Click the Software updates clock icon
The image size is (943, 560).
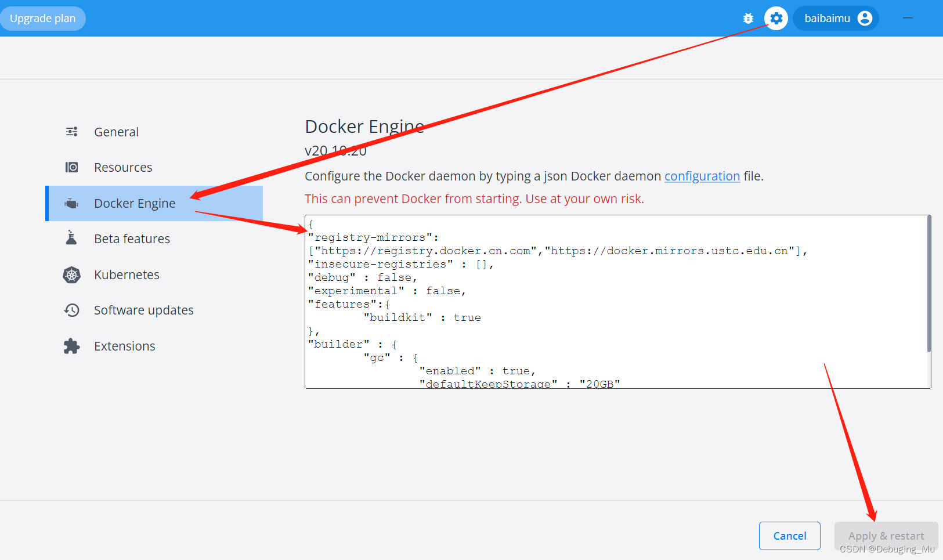pos(71,310)
